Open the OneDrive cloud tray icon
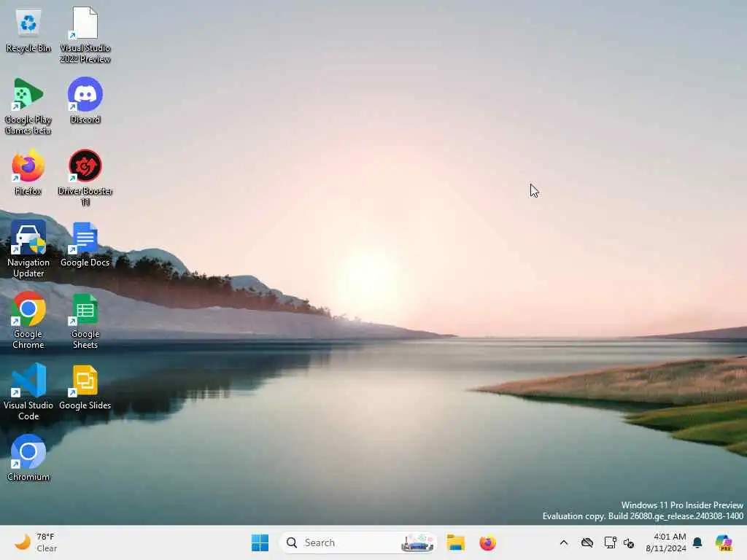 click(x=587, y=542)
